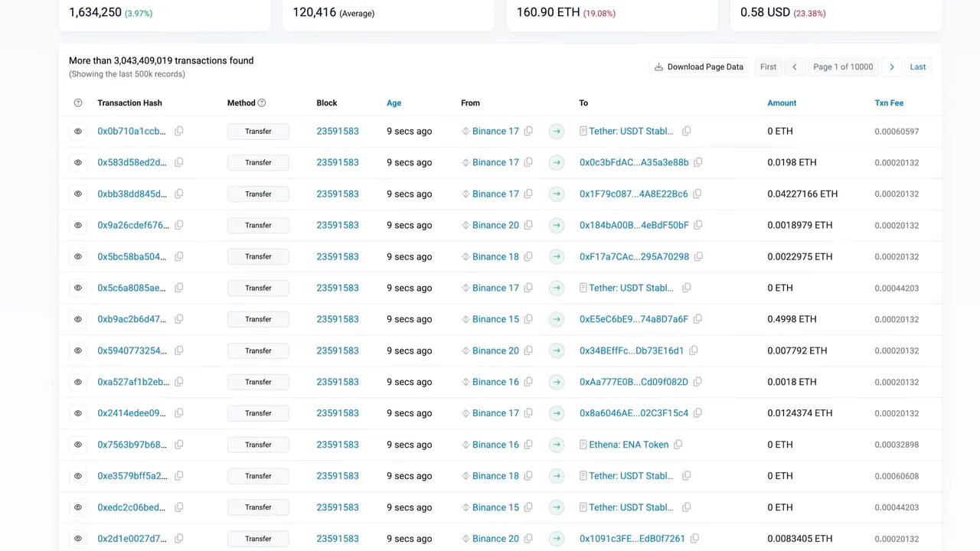980x551 pixels.
Task: Open block 23591583
Action: click(338, 131)
